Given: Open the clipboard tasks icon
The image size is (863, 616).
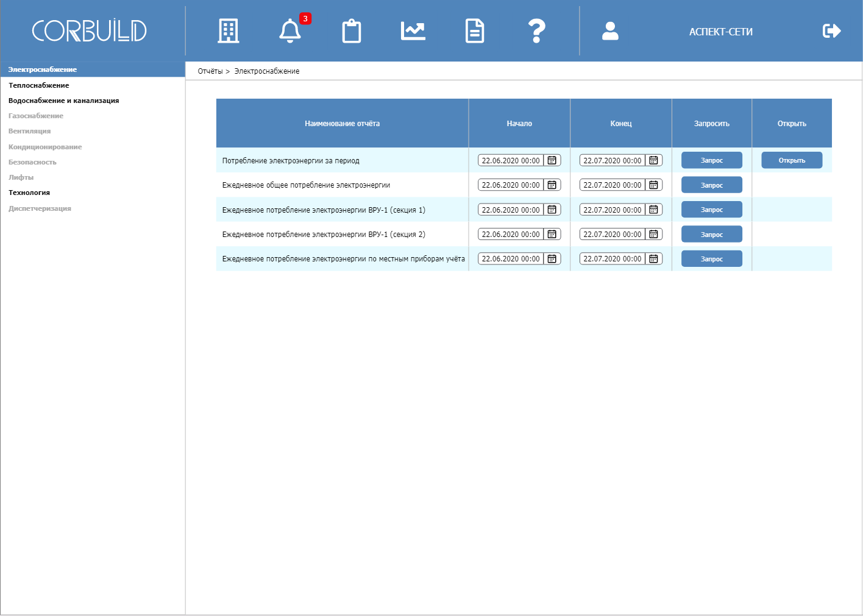Looking at the screenshot, I should (352, 31).
